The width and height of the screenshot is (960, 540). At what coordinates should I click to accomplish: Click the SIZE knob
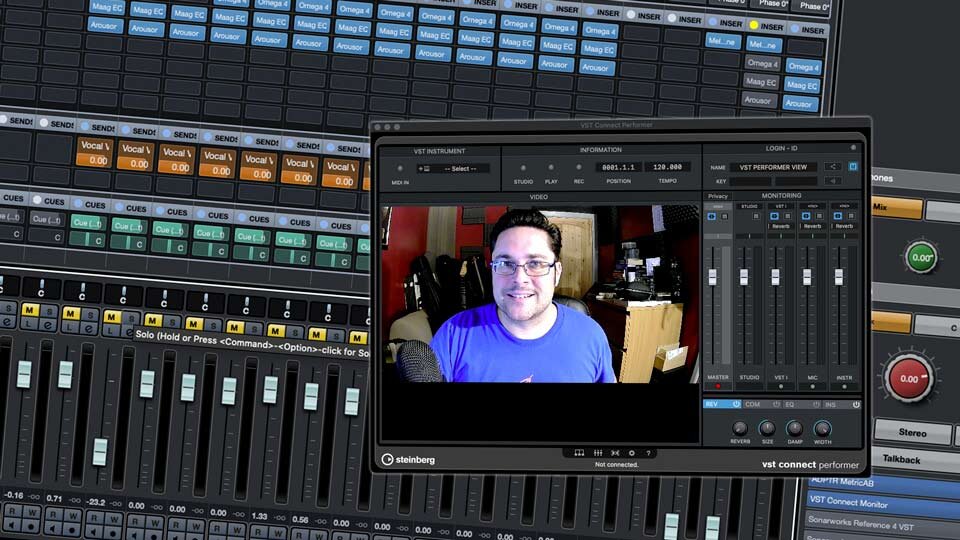coord(767,429)
